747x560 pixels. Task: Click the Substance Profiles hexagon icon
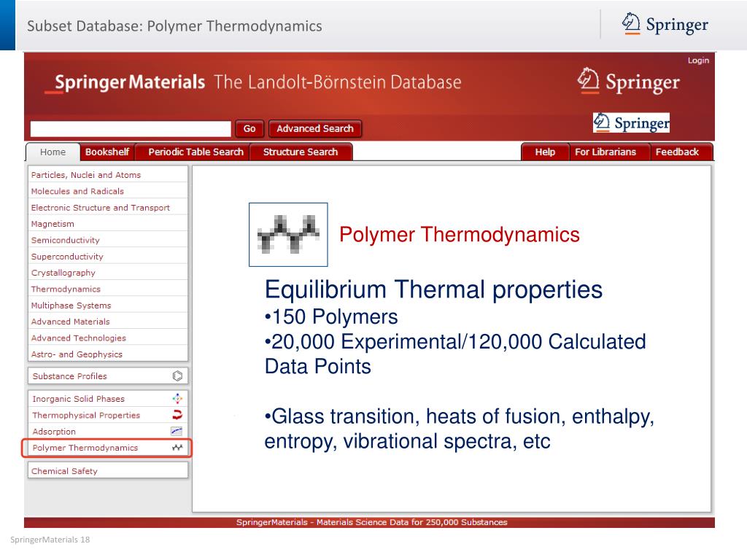pyautogui.click(x=177, y=376)
